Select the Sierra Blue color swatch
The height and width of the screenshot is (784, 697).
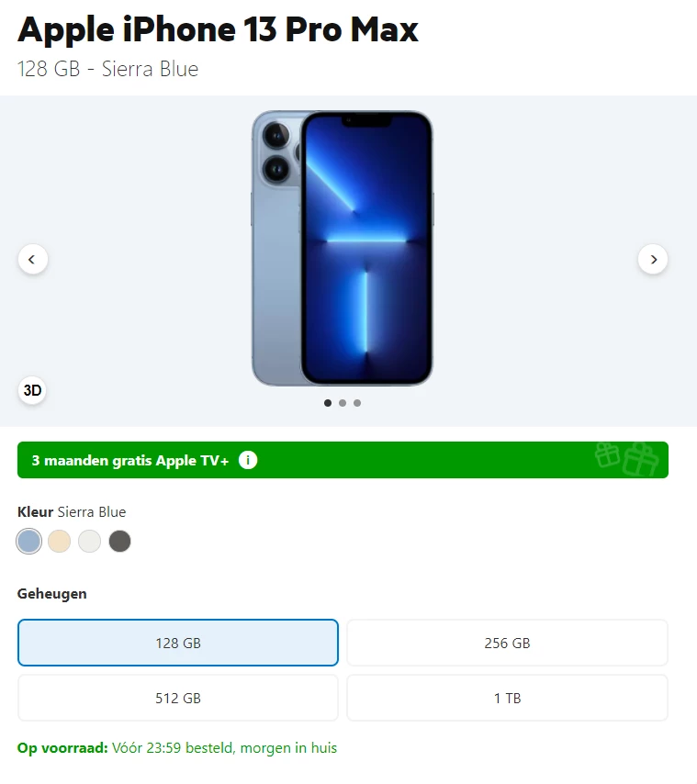[x=29, y=541]
